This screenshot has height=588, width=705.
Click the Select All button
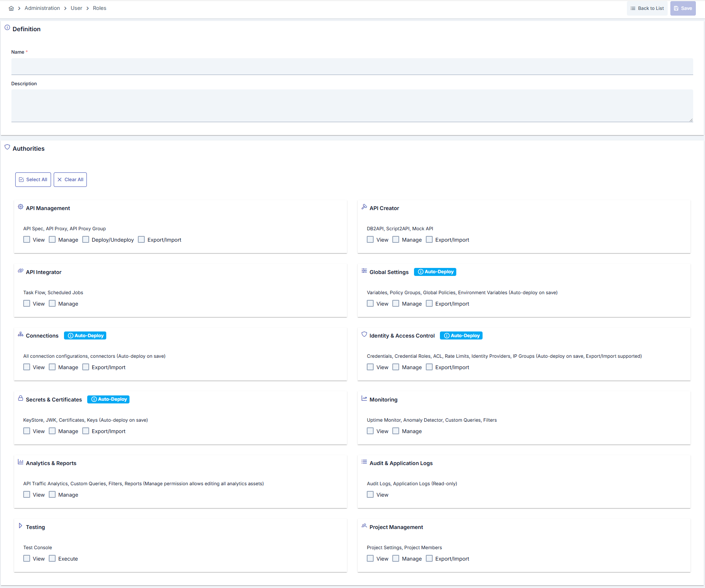tap(33, 180)
